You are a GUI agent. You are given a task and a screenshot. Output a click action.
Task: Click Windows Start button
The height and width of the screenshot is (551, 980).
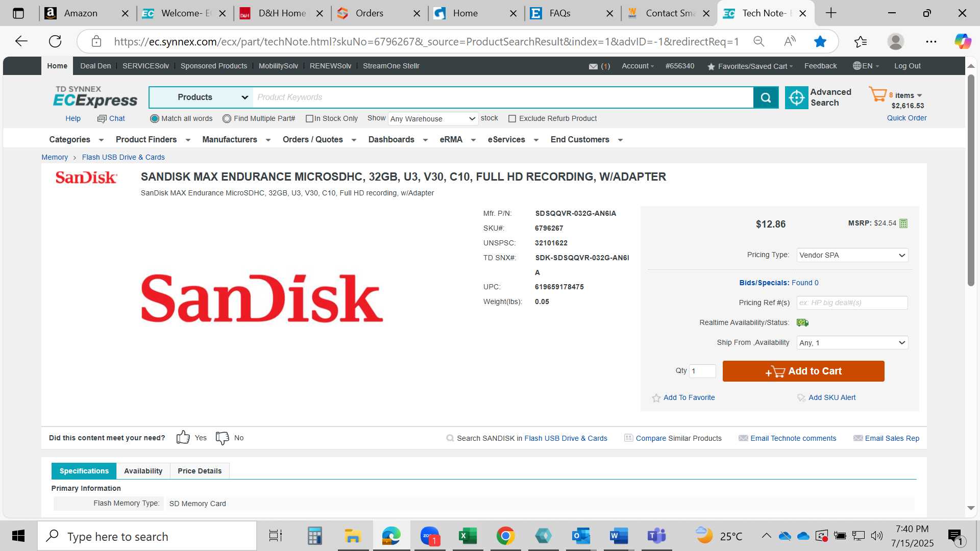coord(18,536)
